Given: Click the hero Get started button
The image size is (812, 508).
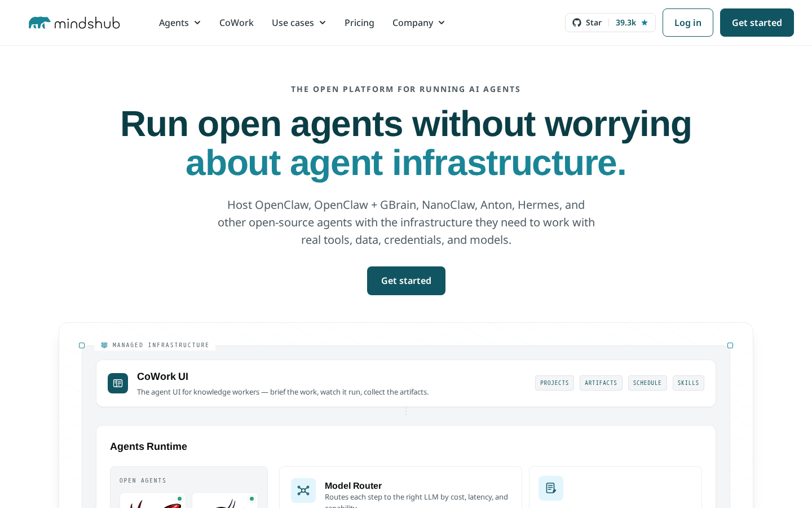Looking at the screenshot, I should tap(406, 281).
